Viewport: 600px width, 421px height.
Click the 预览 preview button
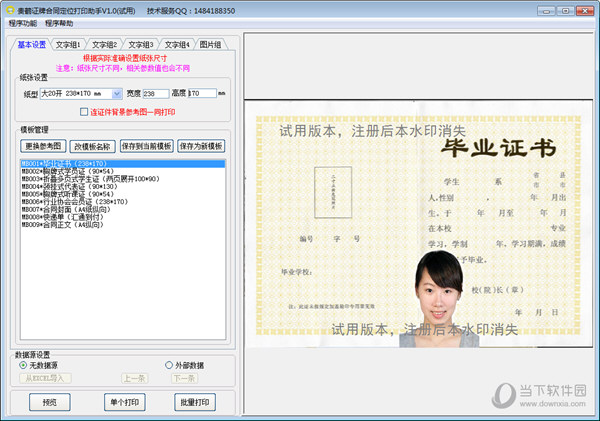coord(49,402)
